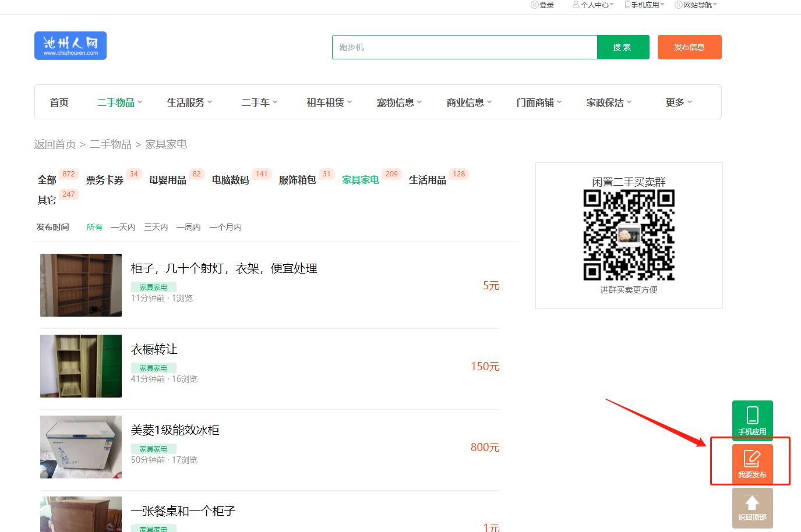Click the 登录 icon in top bar
This screenshot has height=532, width=801.
tap(534, 5)
